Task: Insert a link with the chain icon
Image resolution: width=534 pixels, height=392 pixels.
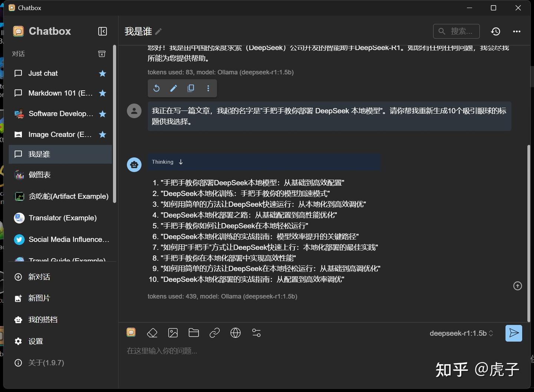Action: click(215, 333)
